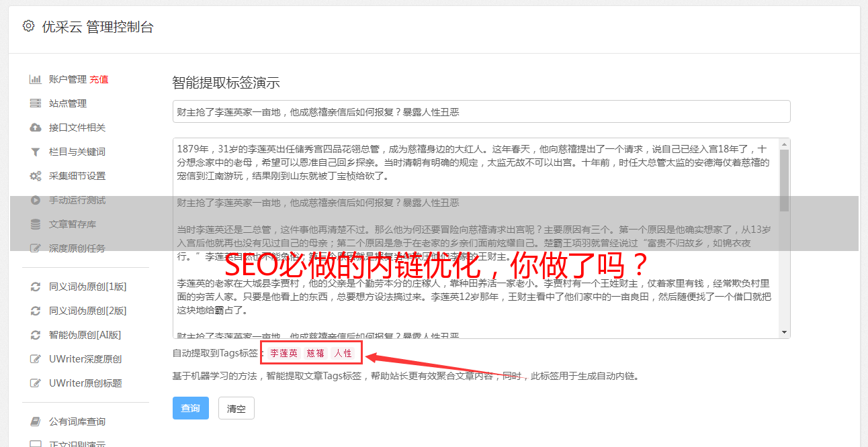Select the 站点管理 server icon
Image resolution: width=868 pixels, height=447 pixels.
coord(36,103)
